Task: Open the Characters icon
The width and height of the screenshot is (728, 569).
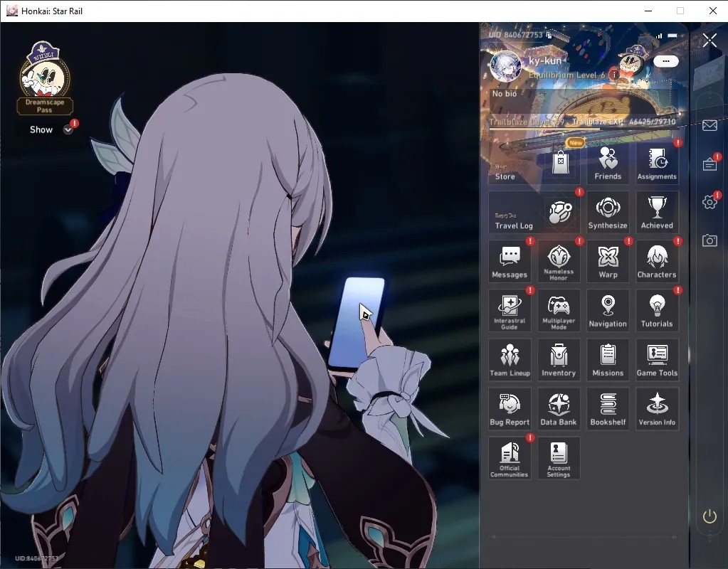Action: tap(657, 261)
